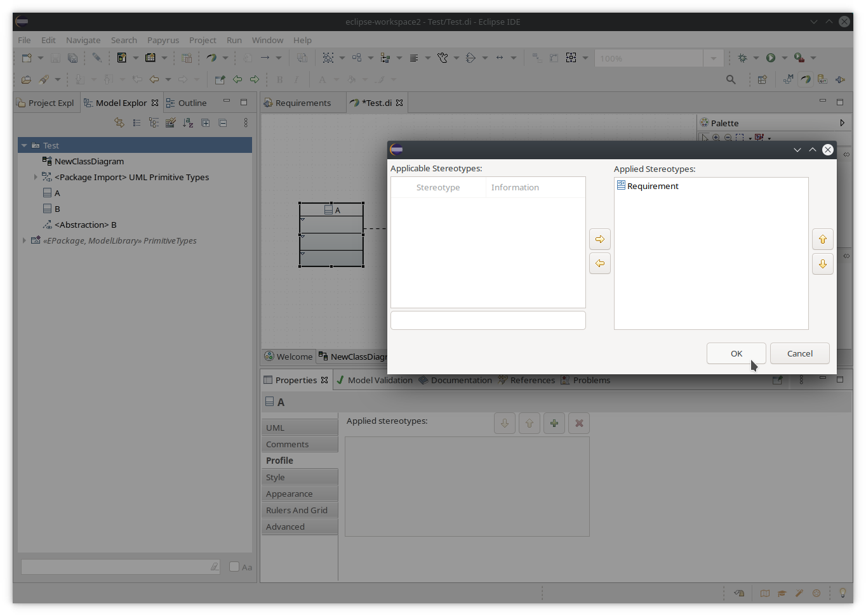Add stereotype with green plus in Properties
The image size is (866, 616).
(554, 423)
